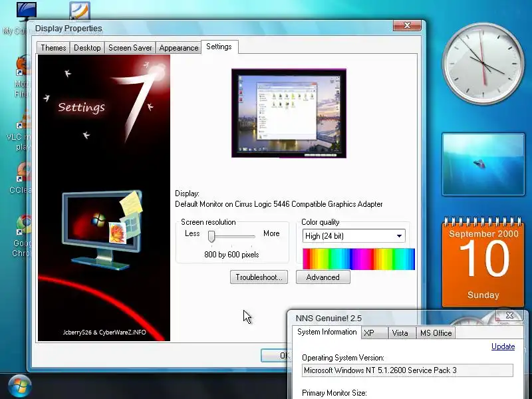Open the MS Office tab in NNS Genuine
532x399 pixels.
coord(436,333)
